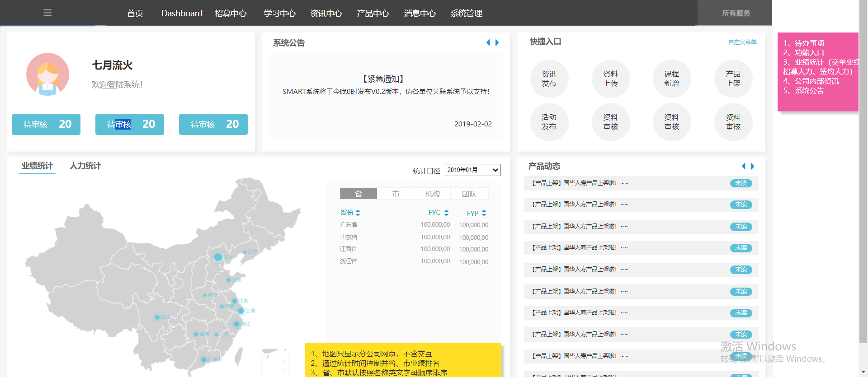
Task: Open the 自定义菜单 link
Action: 742,42
